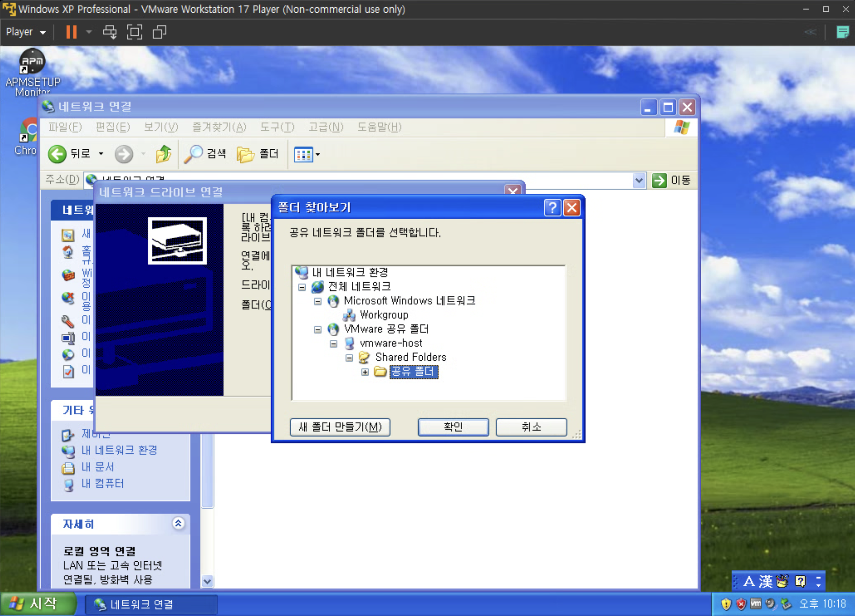
Task: Click the Folders (폴더) toolbar button
Action: 258,154
